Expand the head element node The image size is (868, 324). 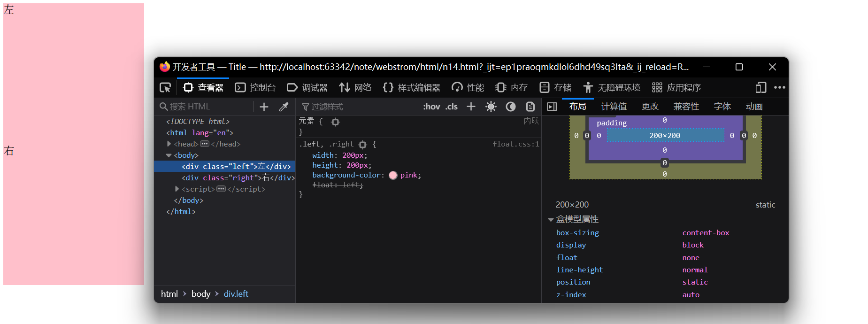169,144
